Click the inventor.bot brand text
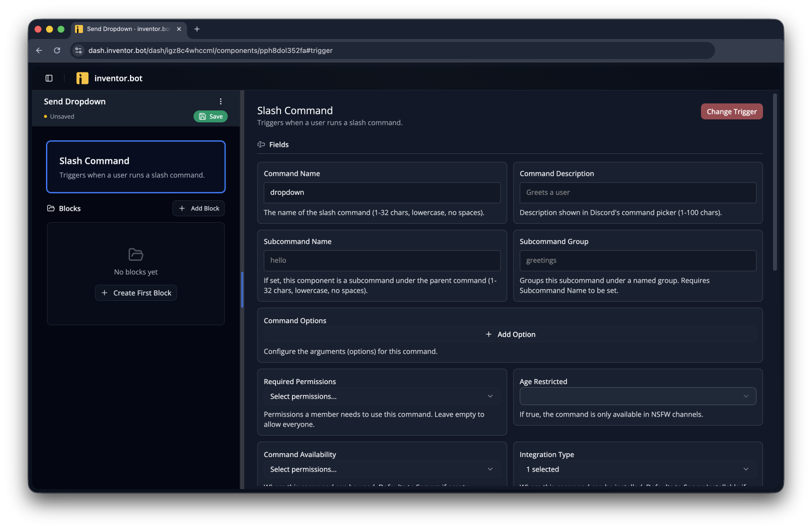The width and height of the screenshot is (812, 530). tap(118, 78)
